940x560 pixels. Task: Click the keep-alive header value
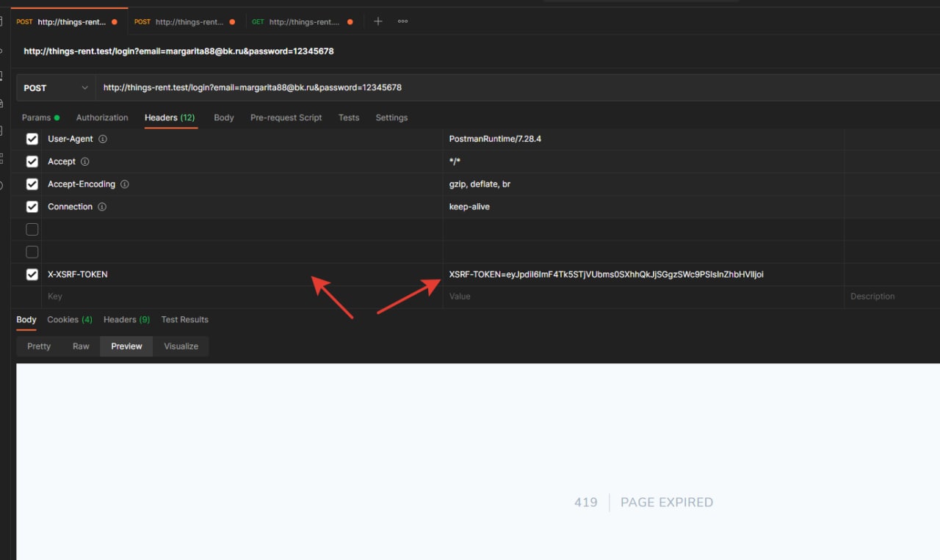pos(469,207)
